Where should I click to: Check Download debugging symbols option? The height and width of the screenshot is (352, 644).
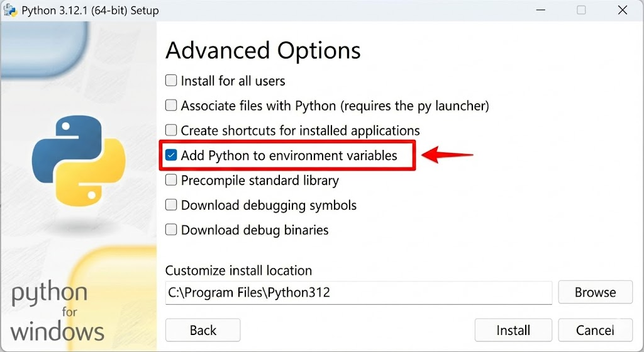click(171, 205)
